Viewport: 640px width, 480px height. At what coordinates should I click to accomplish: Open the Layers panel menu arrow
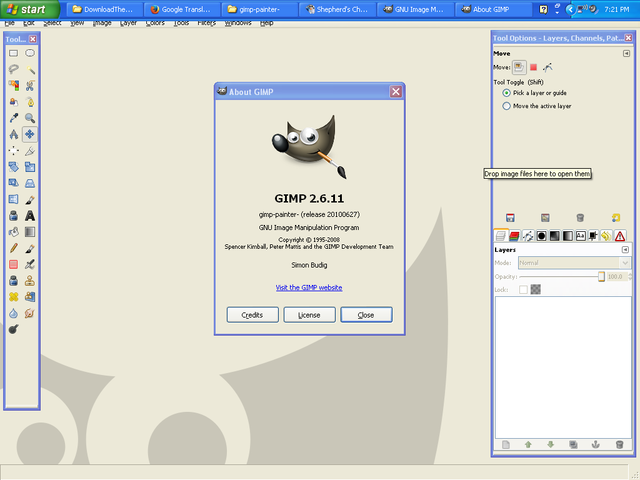click(625, 249)
